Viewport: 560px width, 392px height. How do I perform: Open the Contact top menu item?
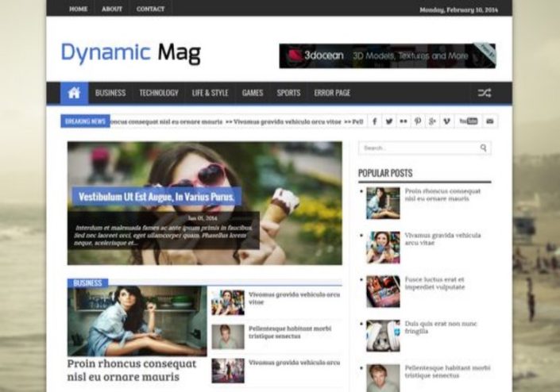point(150,9)
